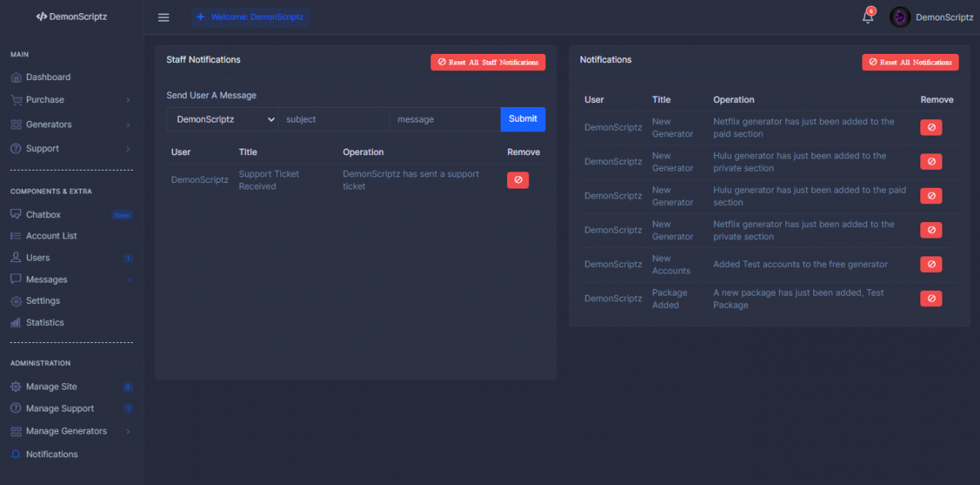Open the Statistics page in sidebar

[x=45, y=323]
